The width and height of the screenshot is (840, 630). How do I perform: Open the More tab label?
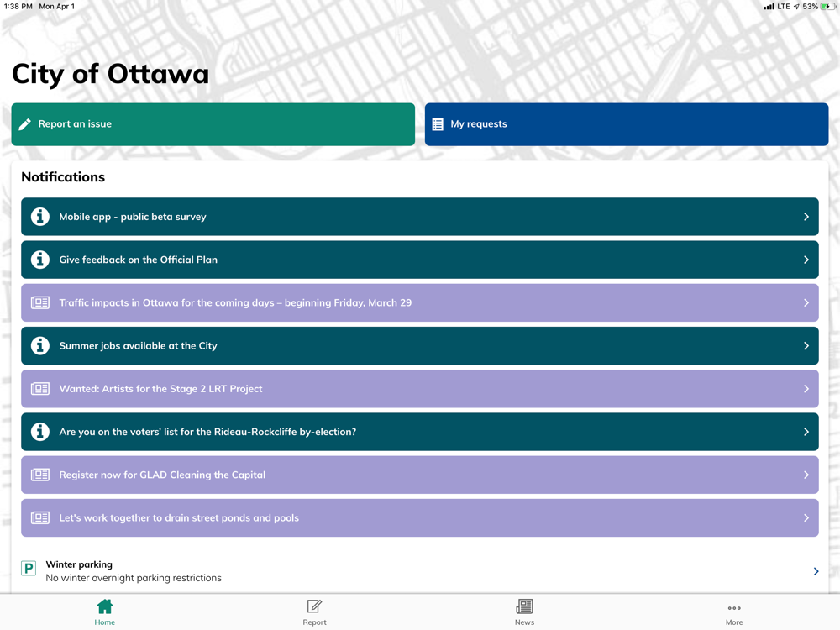(734, 622)
